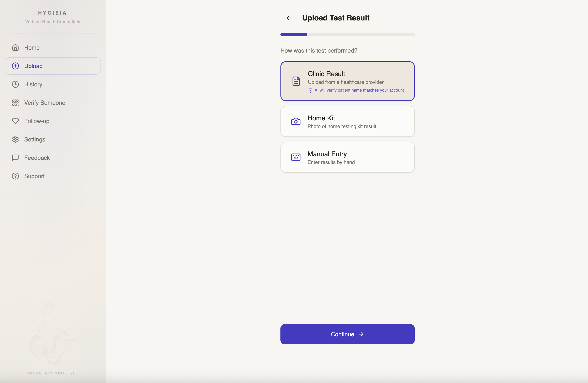Click the back arrow icon
This screenshot has width=588, height=383.
pos(289,18)
